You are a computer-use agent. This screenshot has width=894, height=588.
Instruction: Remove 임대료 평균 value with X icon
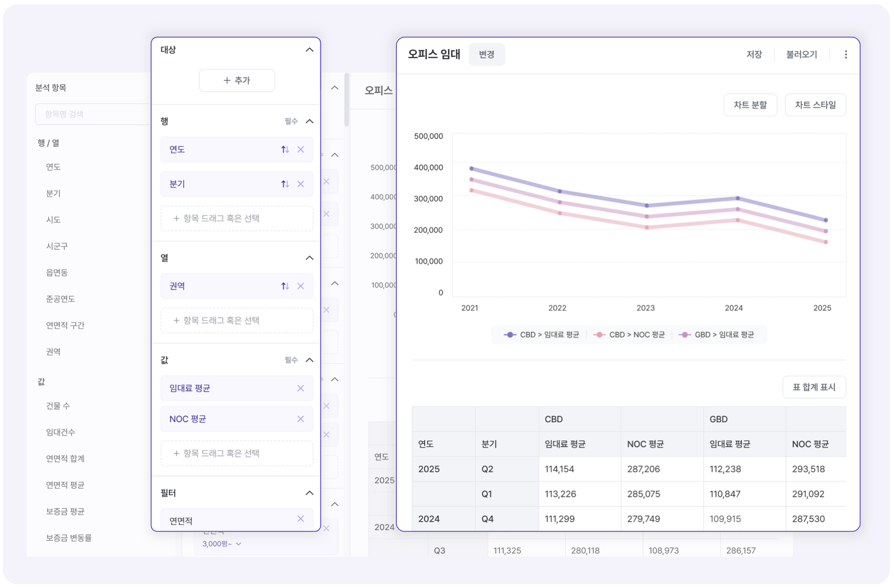(x=301, y=388)
